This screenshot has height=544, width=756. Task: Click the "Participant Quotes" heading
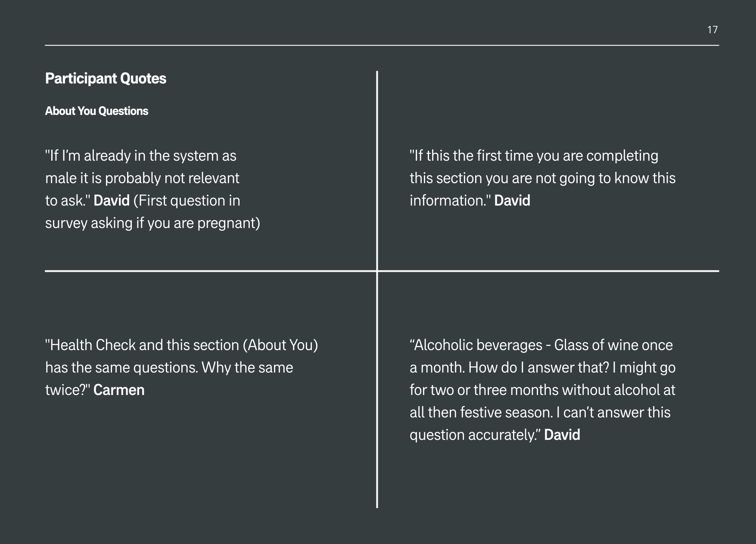coord(106,78)
